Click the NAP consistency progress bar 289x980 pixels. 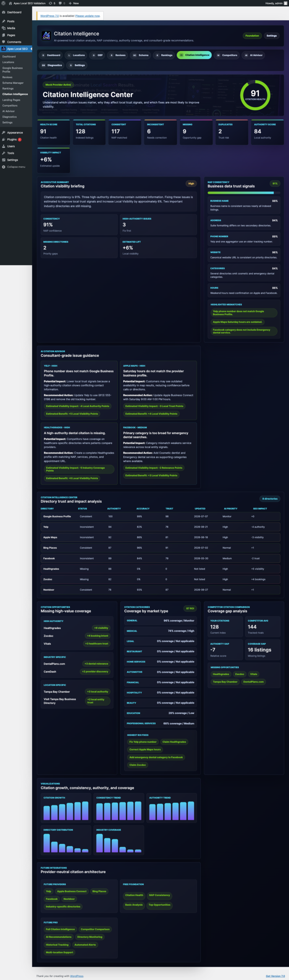click(243, 193)
